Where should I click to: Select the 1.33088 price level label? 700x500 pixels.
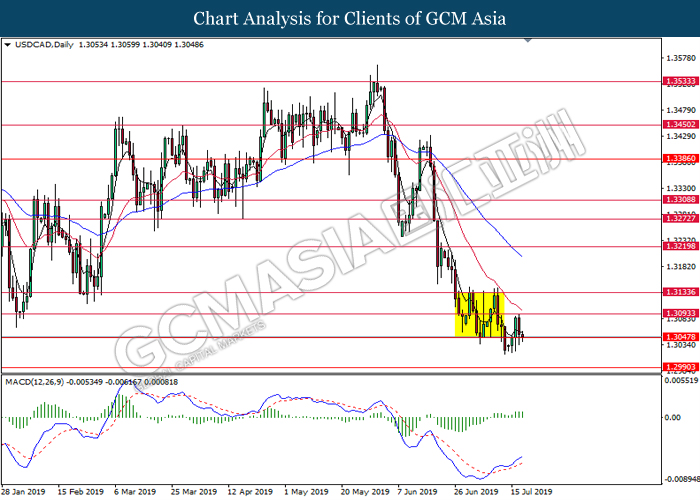pyautogui.click(x=680, y=200)
